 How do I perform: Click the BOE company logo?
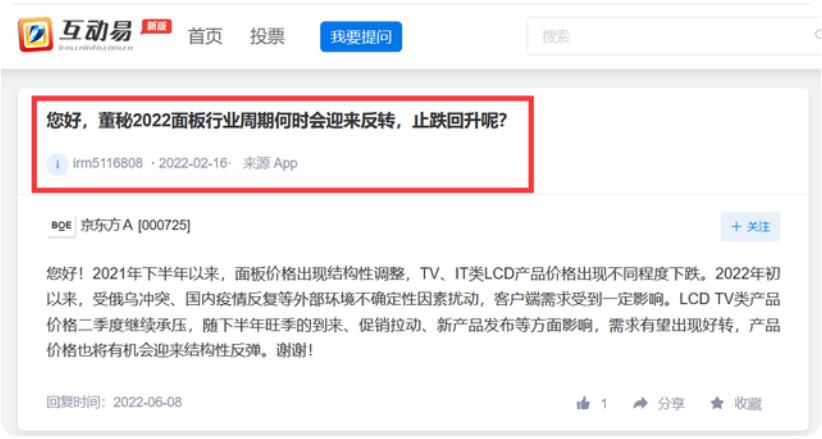point(61,226)
